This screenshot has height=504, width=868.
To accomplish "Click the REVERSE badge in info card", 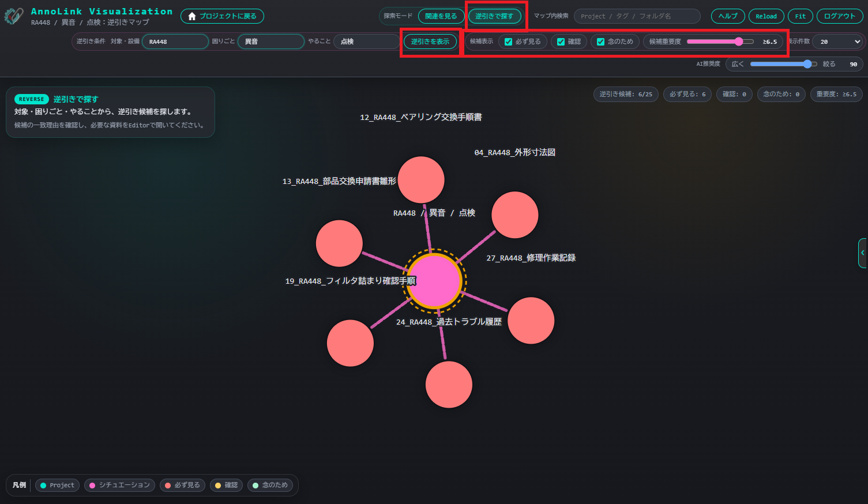I will coord(31,99).
